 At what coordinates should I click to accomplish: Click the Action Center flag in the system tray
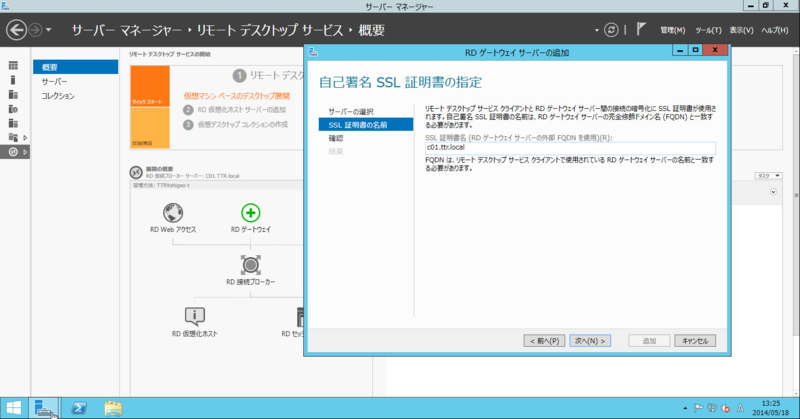click(x=698, y=408)
